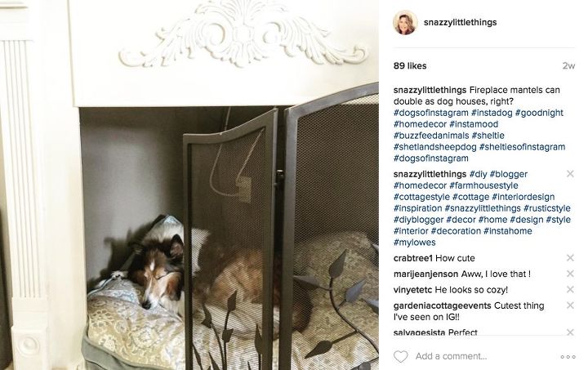Open the three-dots more options menu

click(x=568, y=357)
